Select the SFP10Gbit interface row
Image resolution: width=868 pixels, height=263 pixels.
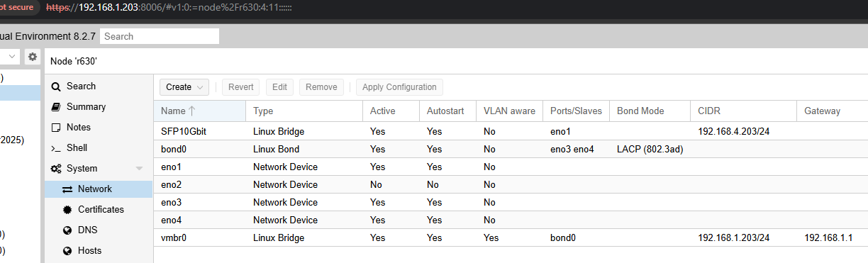pos(511,131)
